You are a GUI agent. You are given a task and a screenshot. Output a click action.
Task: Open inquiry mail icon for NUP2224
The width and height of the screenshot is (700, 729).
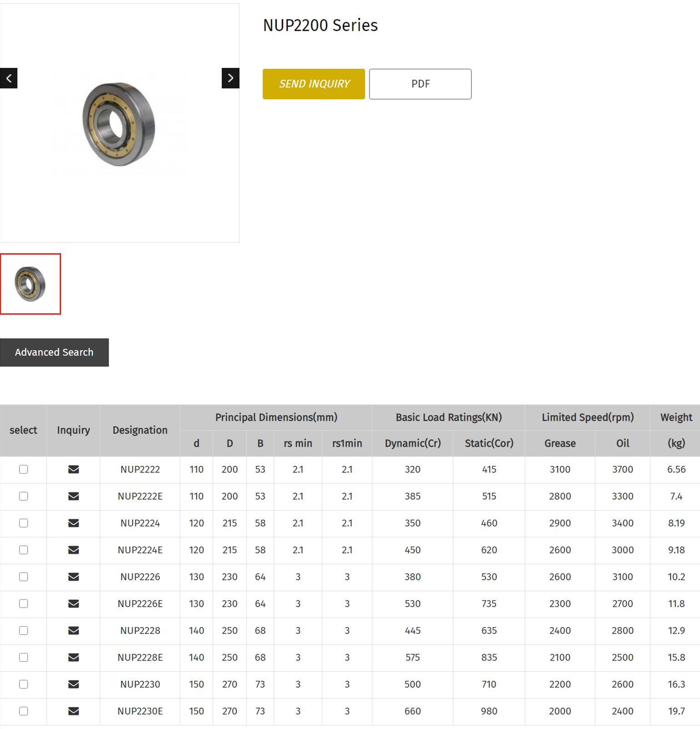pyautogui.click(x=73, y=523)
